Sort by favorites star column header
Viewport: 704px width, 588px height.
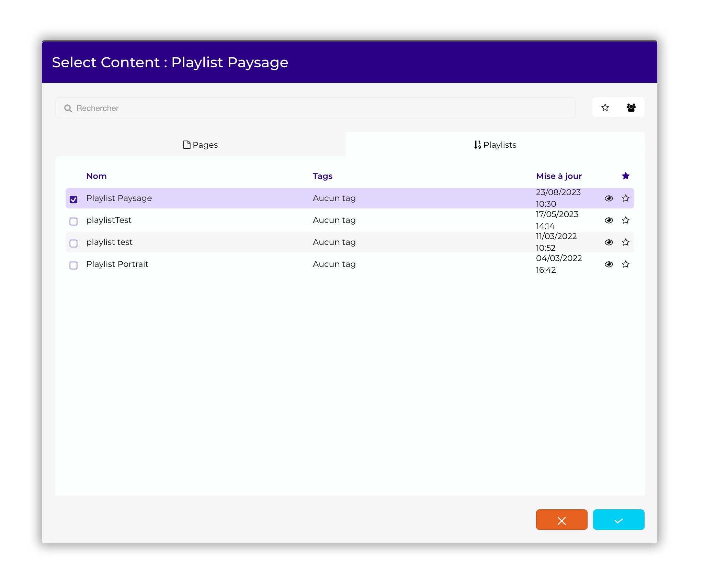point(626,176)
